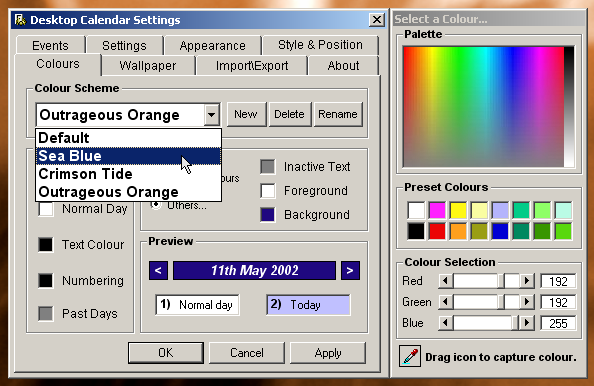This screenshot has height=386, width=594.
Task: Choose Sea Blue colour scheme
Action: point(128,156)
